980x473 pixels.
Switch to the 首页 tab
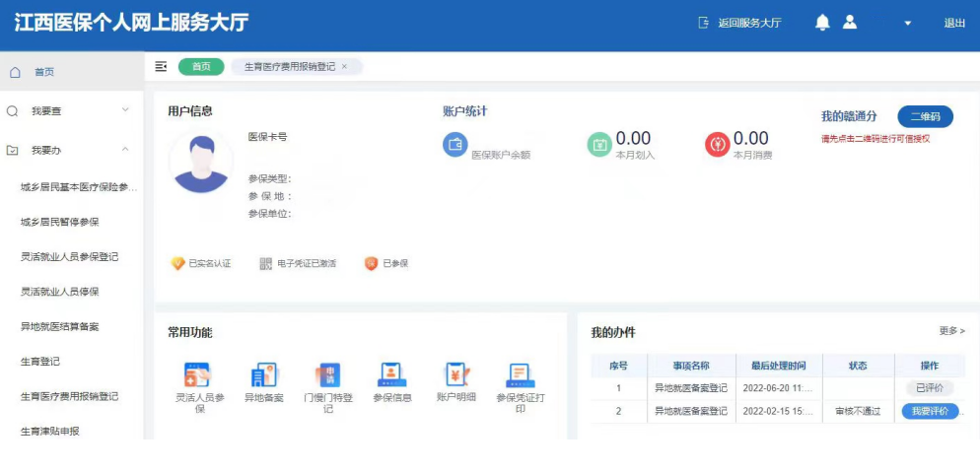pyautogui.click(x=201, y=67)
